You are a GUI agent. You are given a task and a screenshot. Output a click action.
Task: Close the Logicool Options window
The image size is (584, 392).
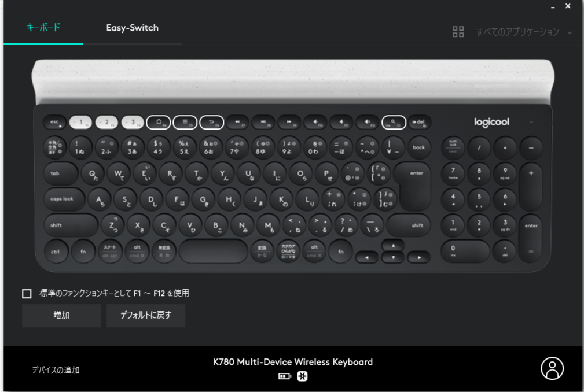[568, 6]
